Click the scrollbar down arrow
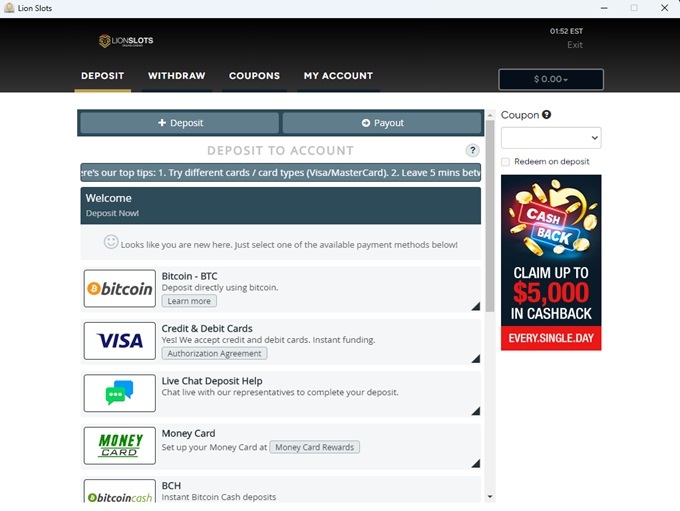This screenshot has height=511, width=680. 490,497
